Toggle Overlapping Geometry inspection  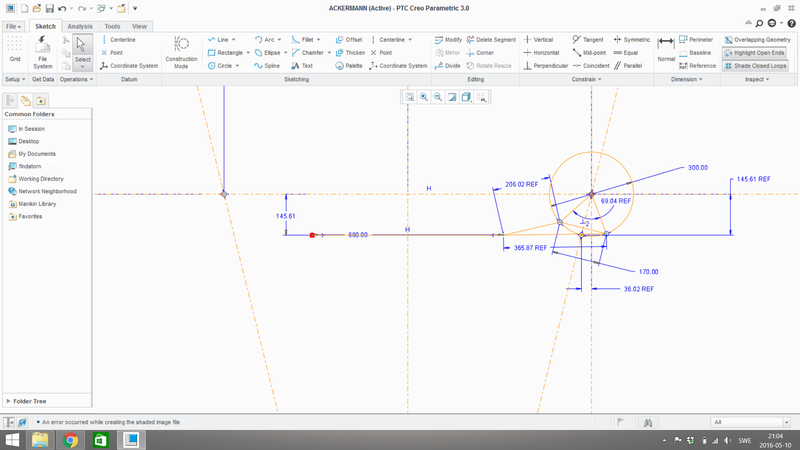[756, 39]
